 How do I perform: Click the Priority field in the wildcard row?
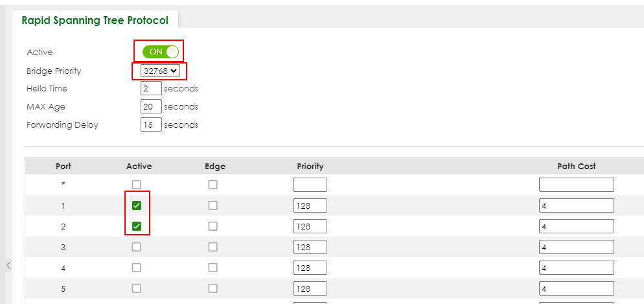point(310,185)
